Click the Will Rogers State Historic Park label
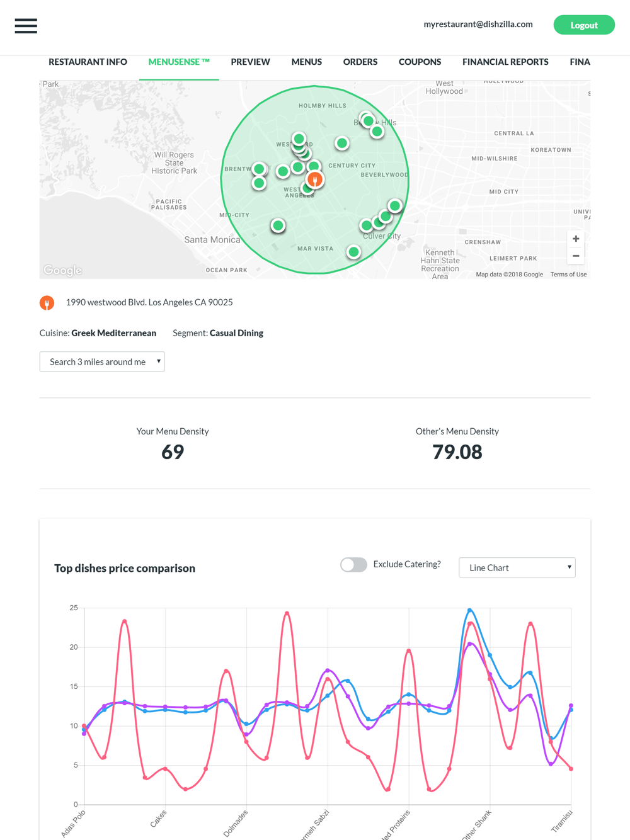This screenshot has height=840, width=630. click(x=175, y=162)
